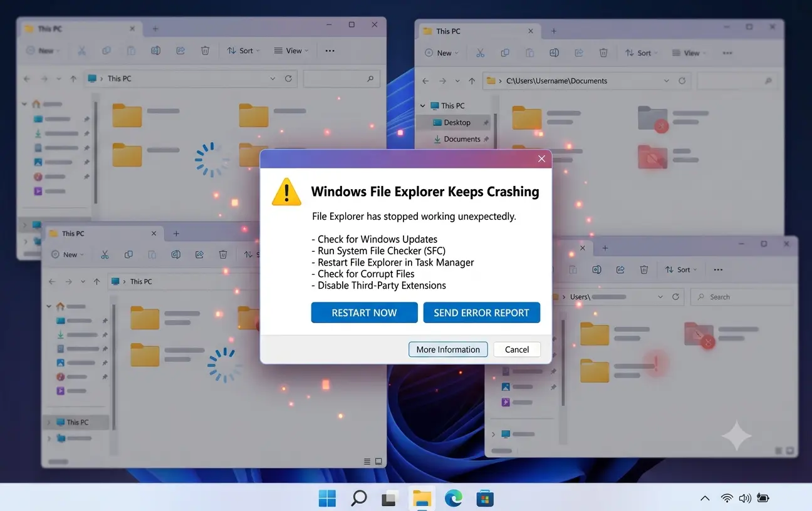The image size is (812, 511).
Task: Click the Refresh icon in top-left window
Action: (x=288, y=79)
